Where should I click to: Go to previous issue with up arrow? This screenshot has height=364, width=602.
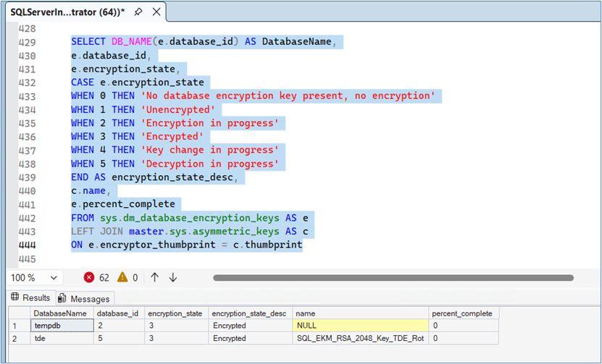(154, 277)
